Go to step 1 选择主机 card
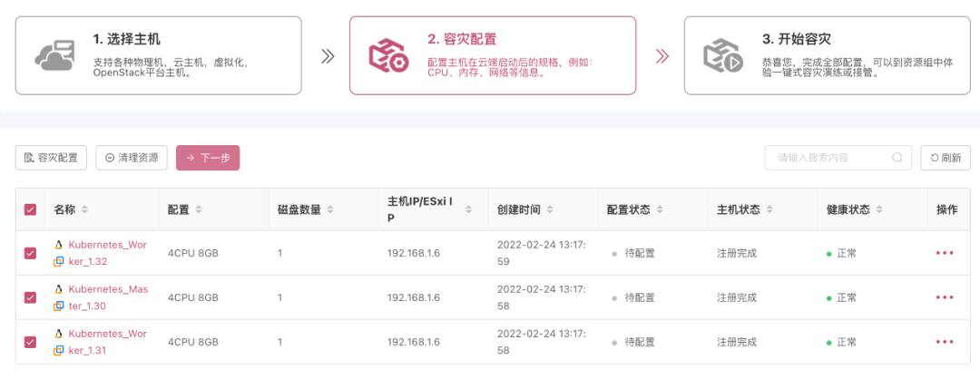Screen dimensions: 980x379 [158, 55]
